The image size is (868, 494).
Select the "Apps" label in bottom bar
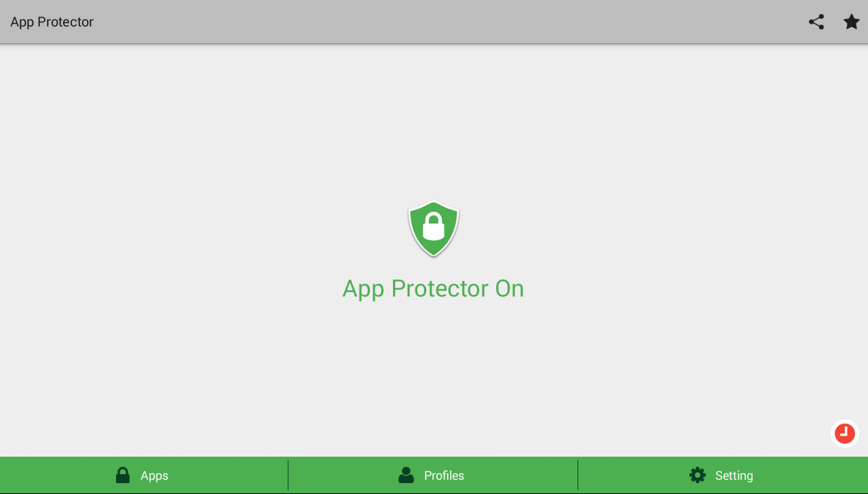click(154, 476)
